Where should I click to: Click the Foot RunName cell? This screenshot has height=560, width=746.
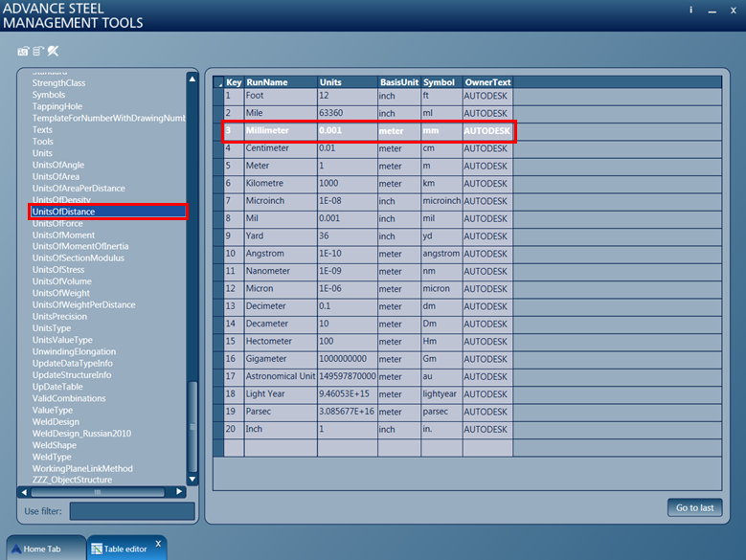[281, 96]
